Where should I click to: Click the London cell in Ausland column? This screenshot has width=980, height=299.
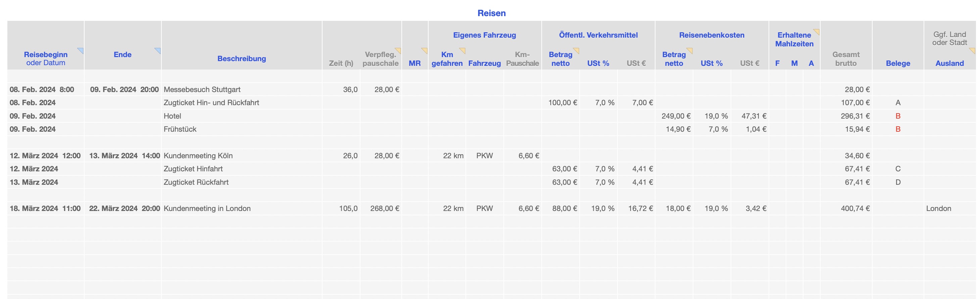(938, 209)
